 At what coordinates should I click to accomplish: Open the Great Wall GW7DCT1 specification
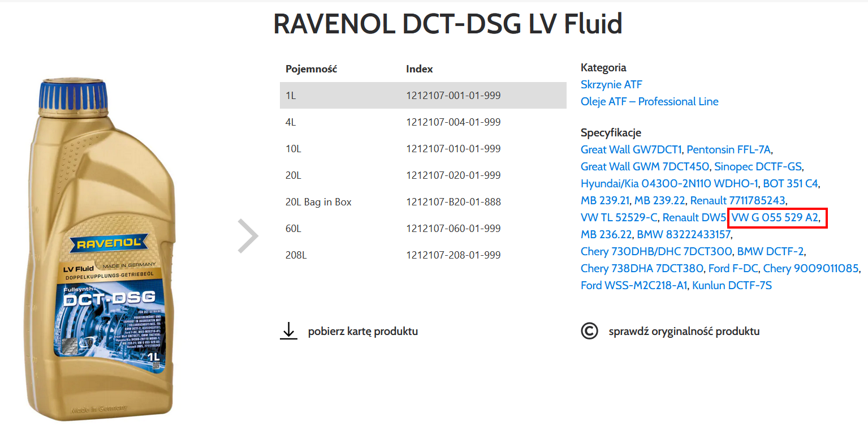pyautogui.click(x=631, y=150)
